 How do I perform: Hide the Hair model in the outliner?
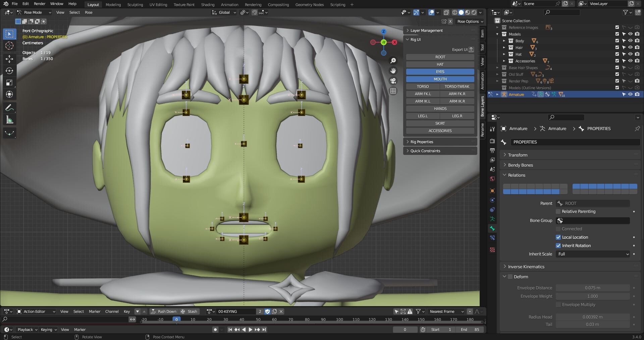[x=631, y=47]
